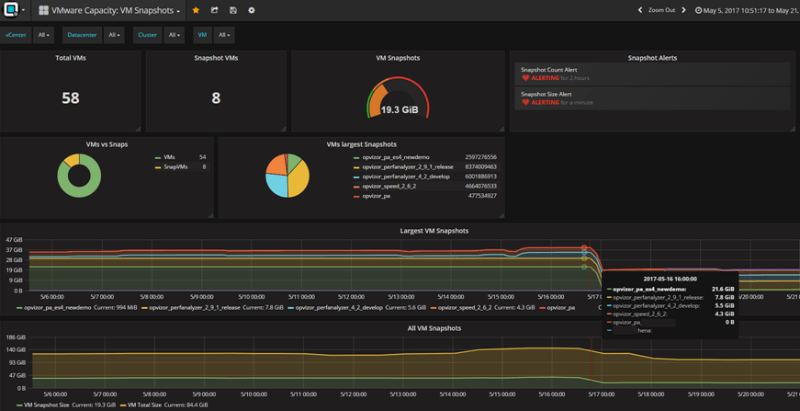Toggle opvizor_perfanalyzer_4_2_develop in pie legend

[406, 176]
